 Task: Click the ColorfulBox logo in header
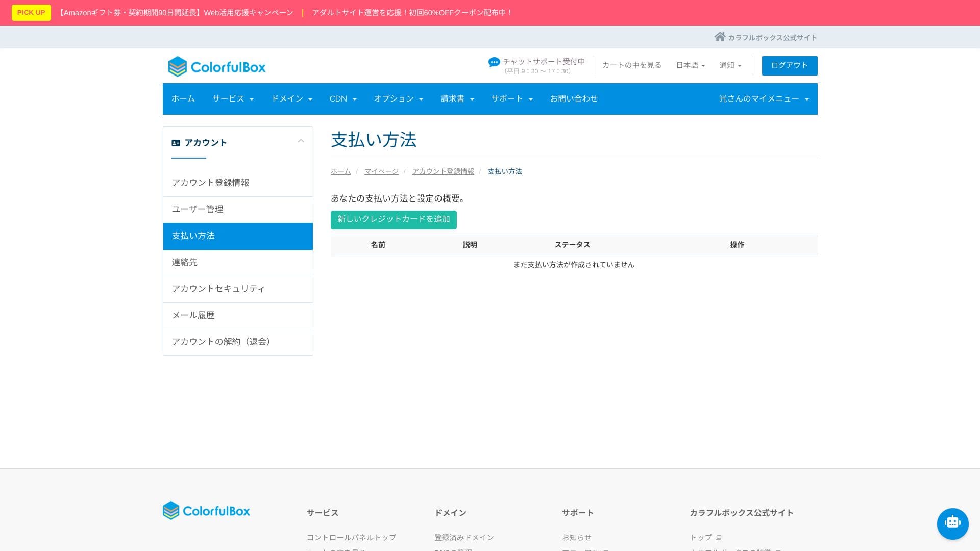217,67
